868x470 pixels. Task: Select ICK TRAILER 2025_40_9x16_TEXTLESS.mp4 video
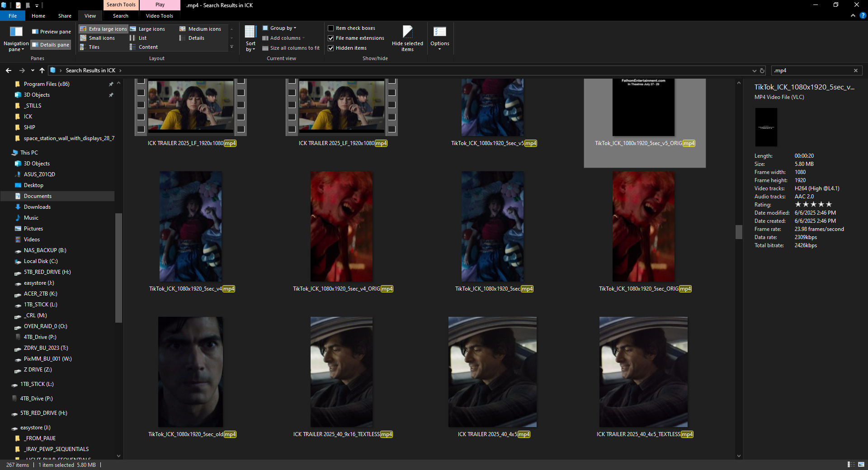tap(341, 372)
